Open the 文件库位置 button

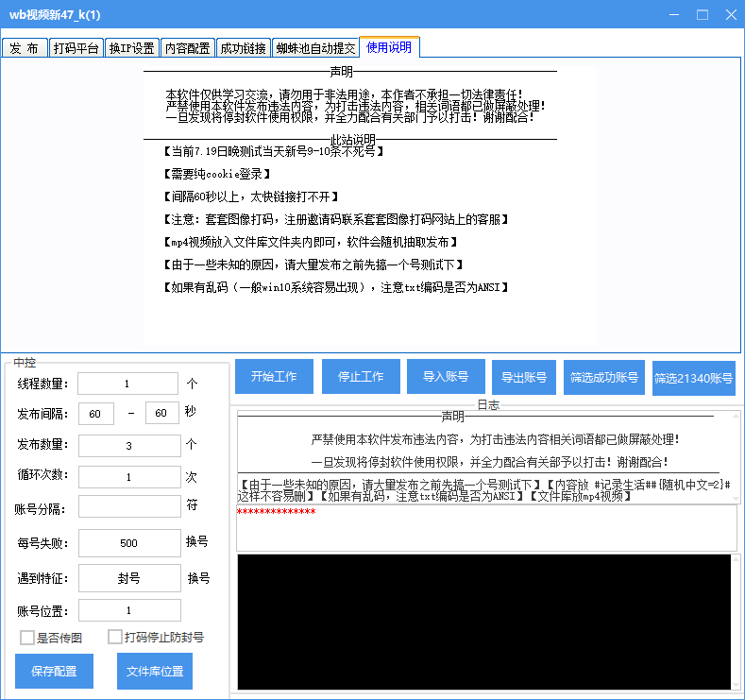(155, 672)
